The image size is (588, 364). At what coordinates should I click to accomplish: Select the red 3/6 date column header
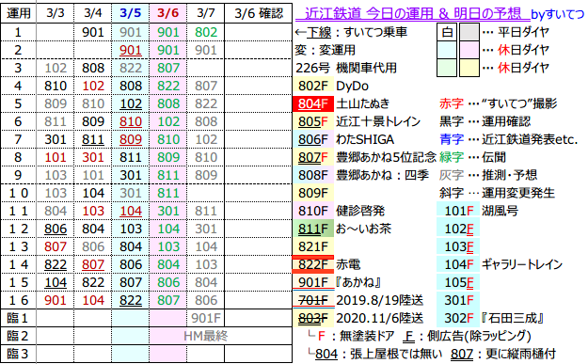[167, 13]
